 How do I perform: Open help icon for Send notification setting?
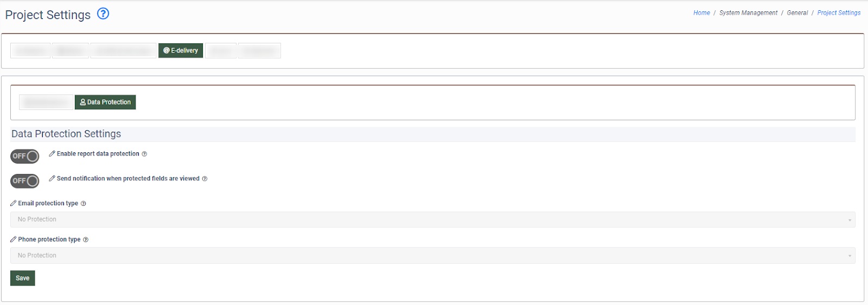[x=205, y=179]
